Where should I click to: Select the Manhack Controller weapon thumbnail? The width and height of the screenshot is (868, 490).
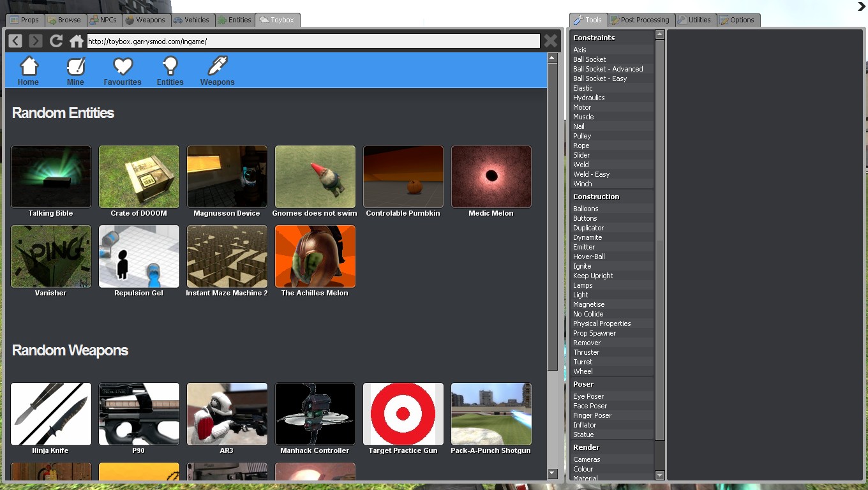click(x=315, y=414)
